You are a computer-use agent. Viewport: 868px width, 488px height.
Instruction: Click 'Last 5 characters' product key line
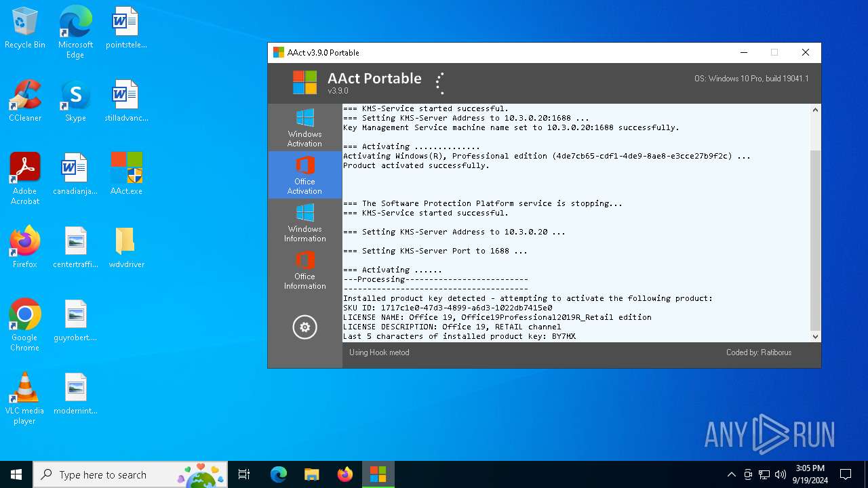pyautogui.click(x=459, y=336)
